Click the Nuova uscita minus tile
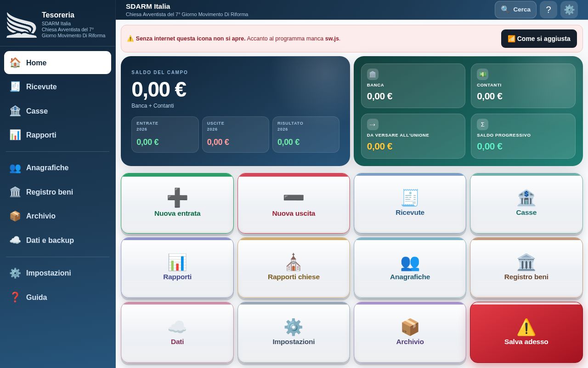588x368 pixels. point(294,203)
